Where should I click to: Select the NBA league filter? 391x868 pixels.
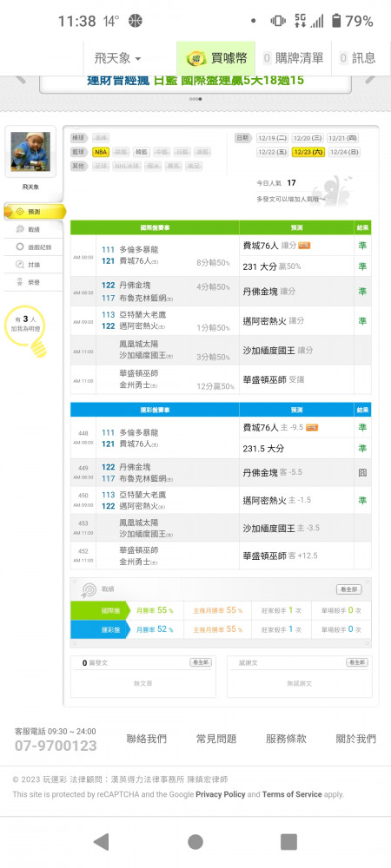click(101, 152)
